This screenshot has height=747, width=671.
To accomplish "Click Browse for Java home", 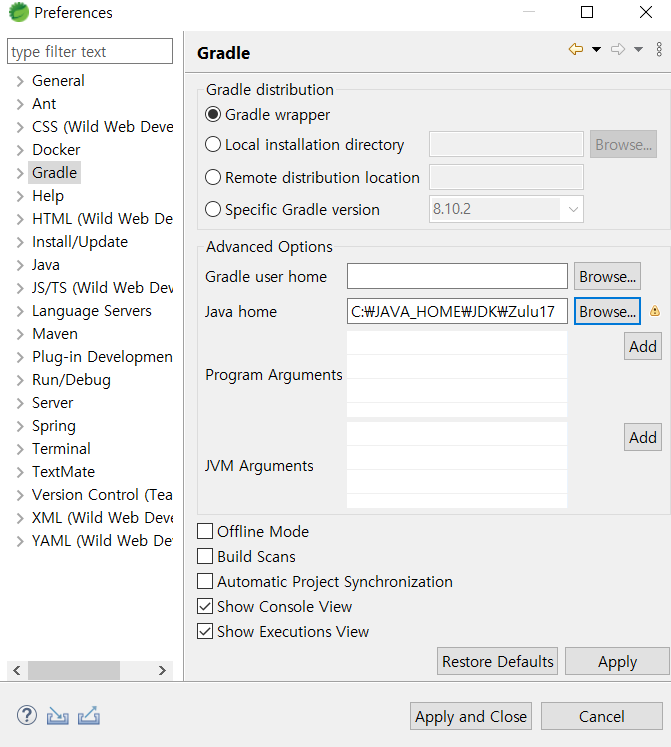I will [607, 311].
